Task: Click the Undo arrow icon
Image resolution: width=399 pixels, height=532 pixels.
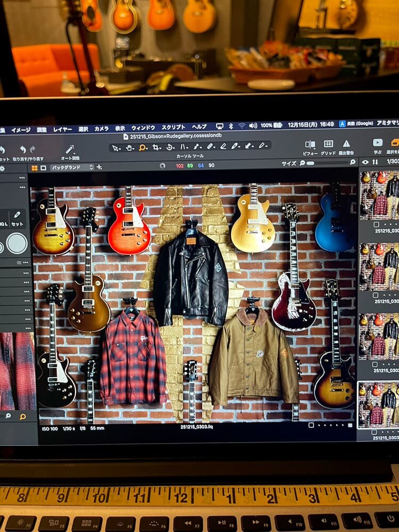Action: (23, 149)
